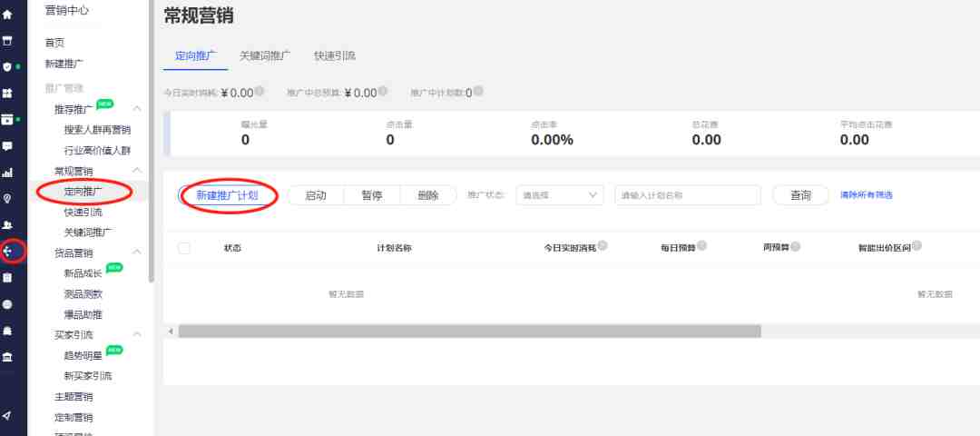Tick the select-all checkbox in table header

point(183,248)
